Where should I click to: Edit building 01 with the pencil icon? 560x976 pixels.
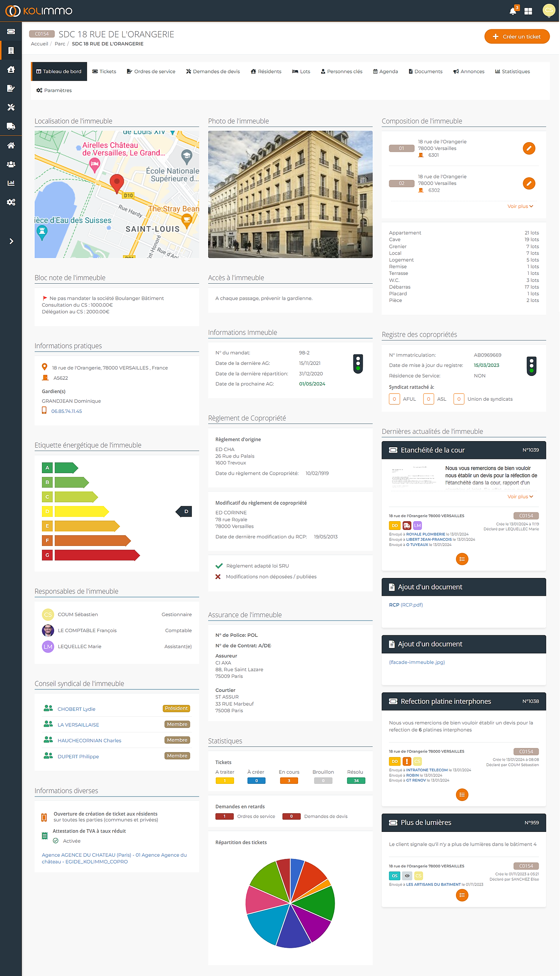(x=529, y=148)
